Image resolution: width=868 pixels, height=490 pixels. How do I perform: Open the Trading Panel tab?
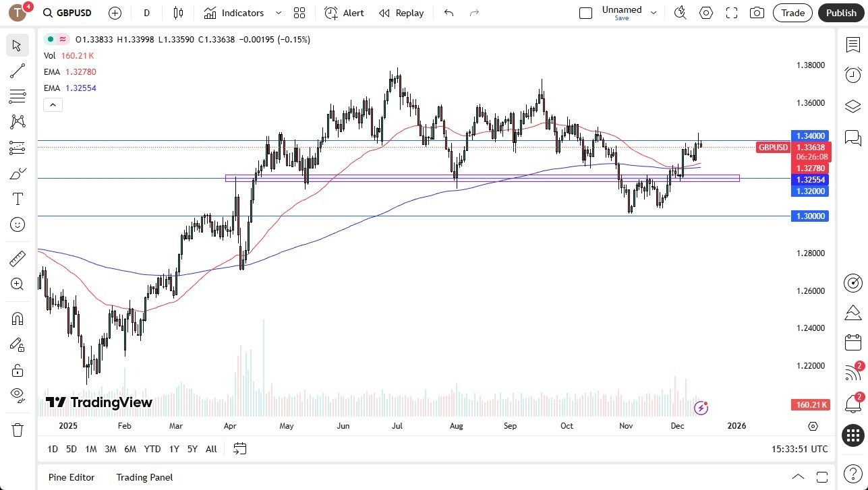[x=144, y=477]
